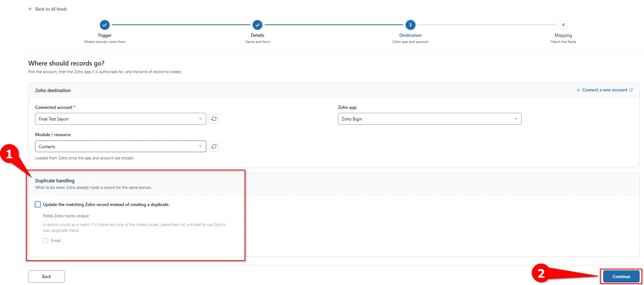Image resolution: width=644 pixels, height=285 pixels.
Task: Click the Details step checkmark circle
Action: click(x=257, y=25)
